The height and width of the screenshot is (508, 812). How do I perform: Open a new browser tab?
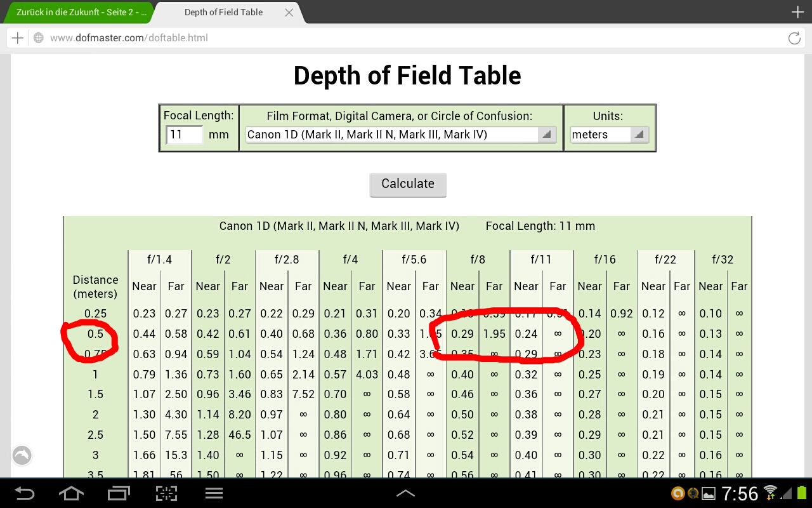tap(797, 12)
